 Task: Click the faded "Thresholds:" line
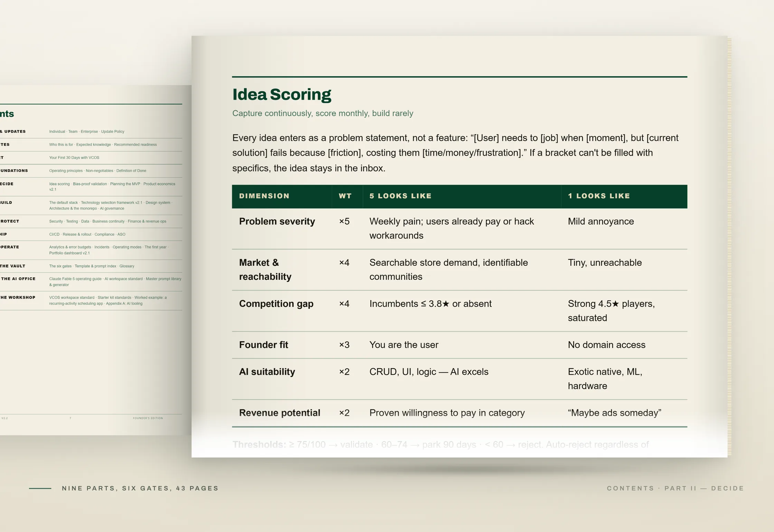click(441, 445)
